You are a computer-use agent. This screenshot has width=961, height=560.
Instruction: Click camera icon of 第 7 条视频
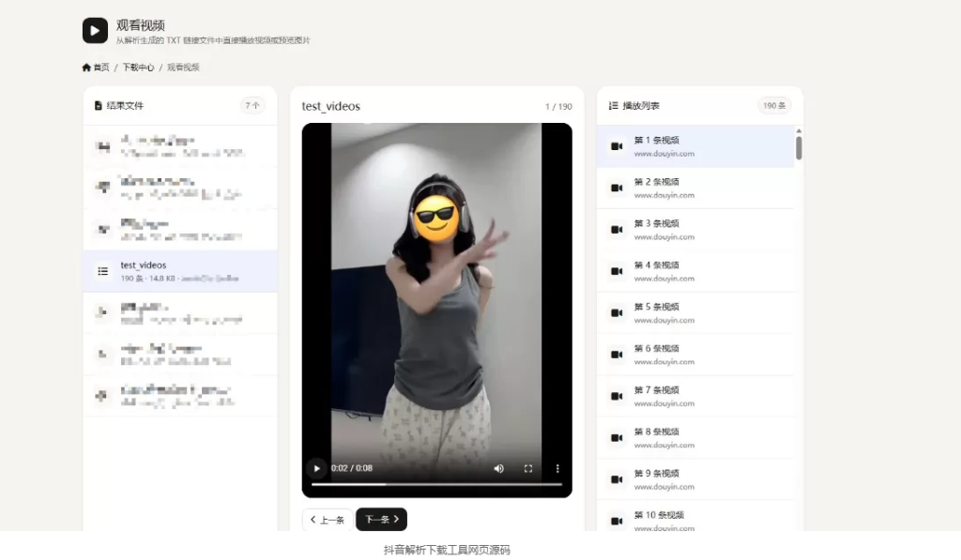[617, 397]
